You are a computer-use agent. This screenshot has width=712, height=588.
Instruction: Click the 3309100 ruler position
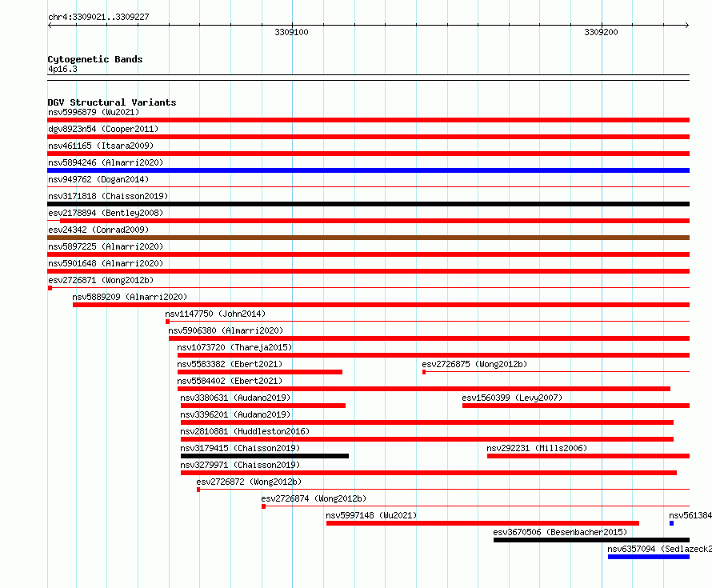[291, 32]
